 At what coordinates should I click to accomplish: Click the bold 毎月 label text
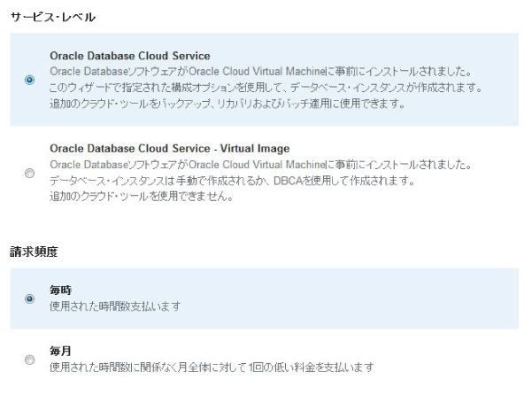pyautogui.click(x=61, y=352)
